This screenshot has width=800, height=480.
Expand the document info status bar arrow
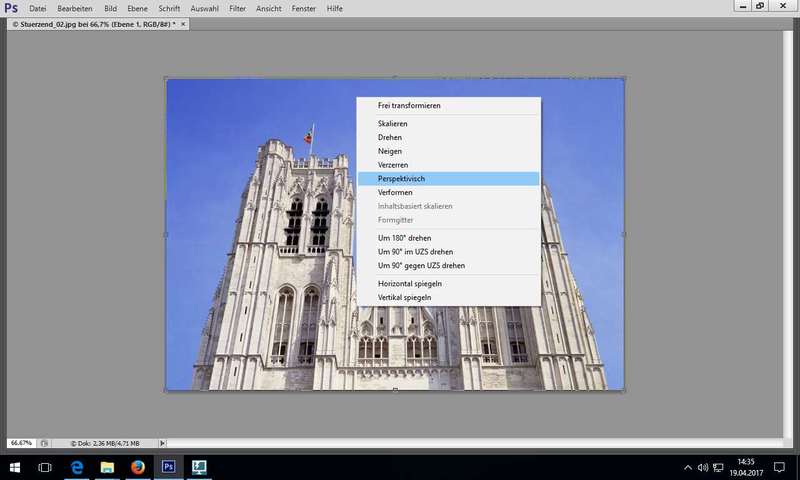tap(163, 442)
